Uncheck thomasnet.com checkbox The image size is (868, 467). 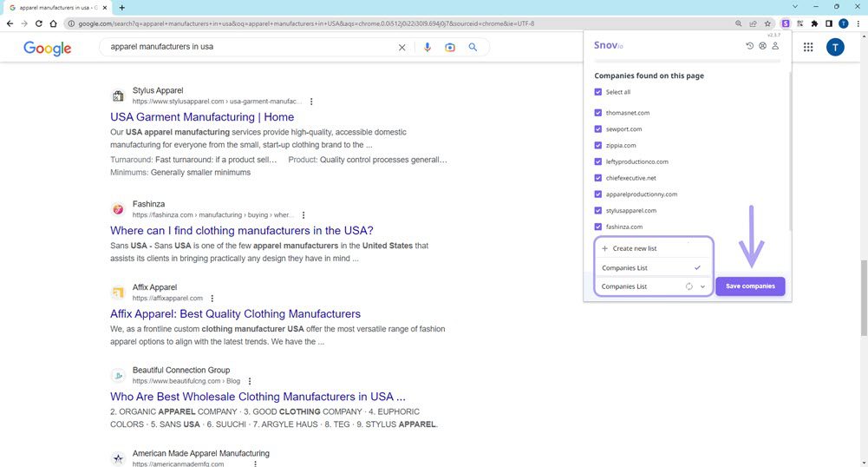pos(597,113)
